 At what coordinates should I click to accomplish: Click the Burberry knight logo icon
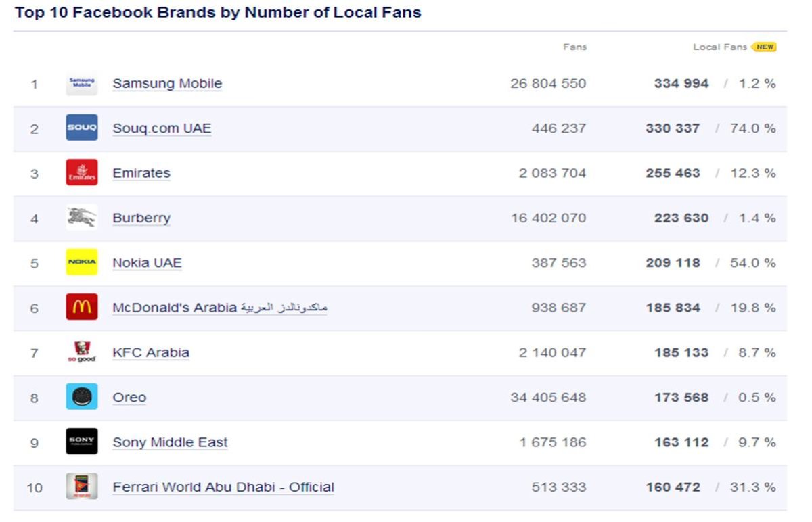tap(82, 217)
